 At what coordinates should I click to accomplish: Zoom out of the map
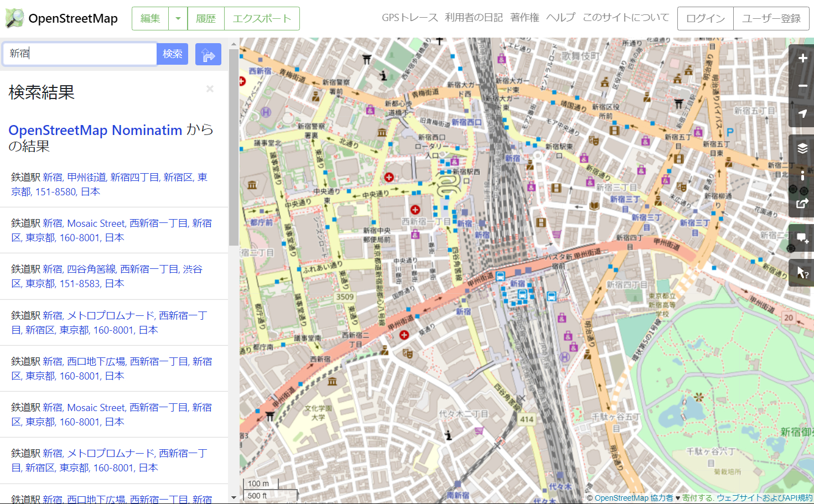(802, 86)
